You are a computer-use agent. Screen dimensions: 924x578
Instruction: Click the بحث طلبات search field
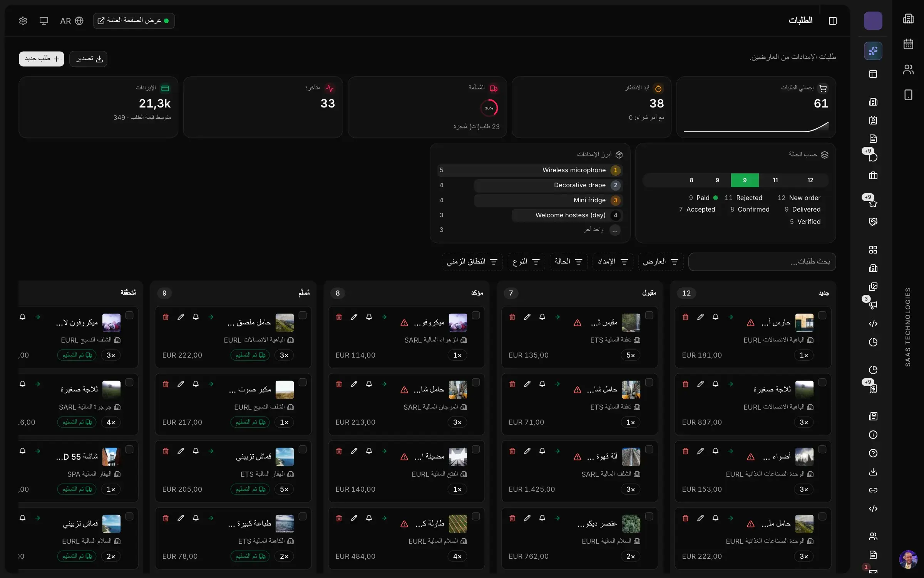click(x=762, y=262)
